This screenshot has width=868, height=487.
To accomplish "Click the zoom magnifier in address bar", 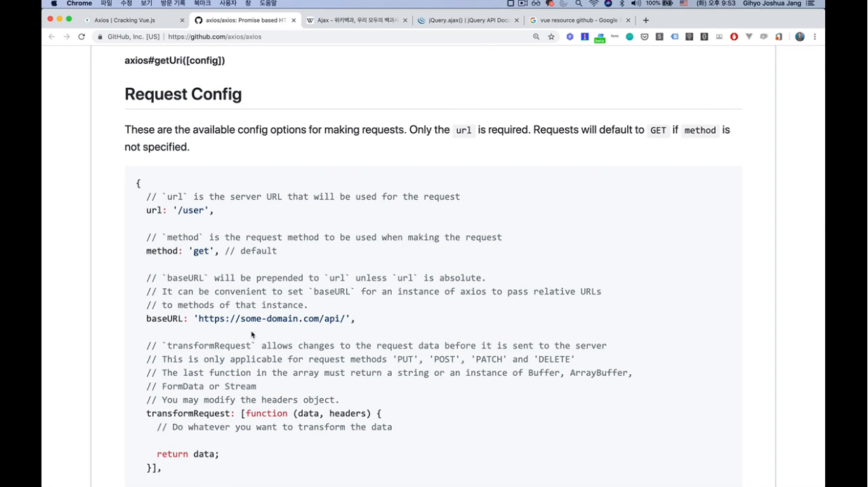I will tap(536, 37).
